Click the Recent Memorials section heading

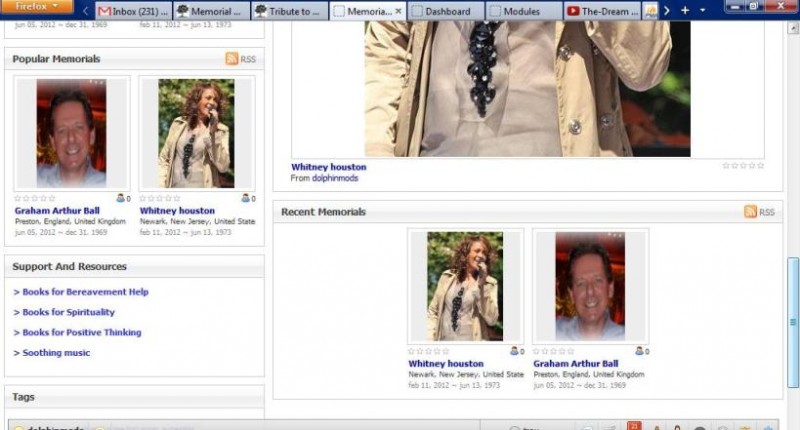tap(323, 212)
